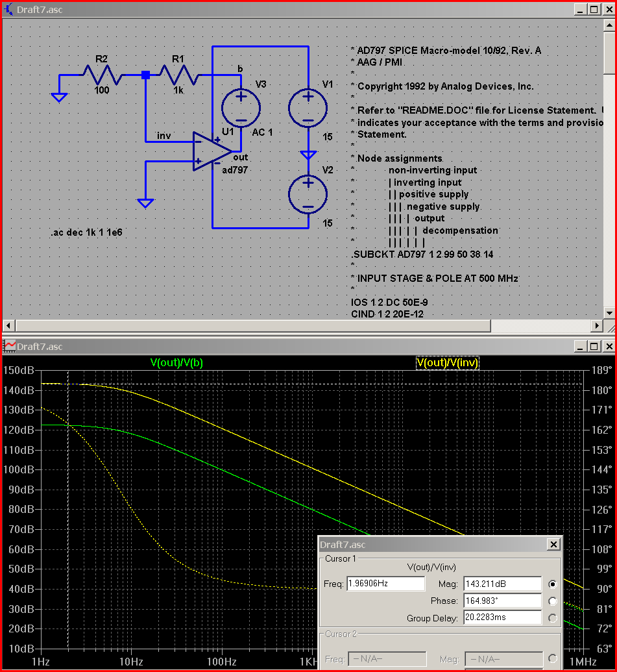This screenshot has height=672, width=617.
Task: Click the 'b' net label
Action: (x=240, y=69)
